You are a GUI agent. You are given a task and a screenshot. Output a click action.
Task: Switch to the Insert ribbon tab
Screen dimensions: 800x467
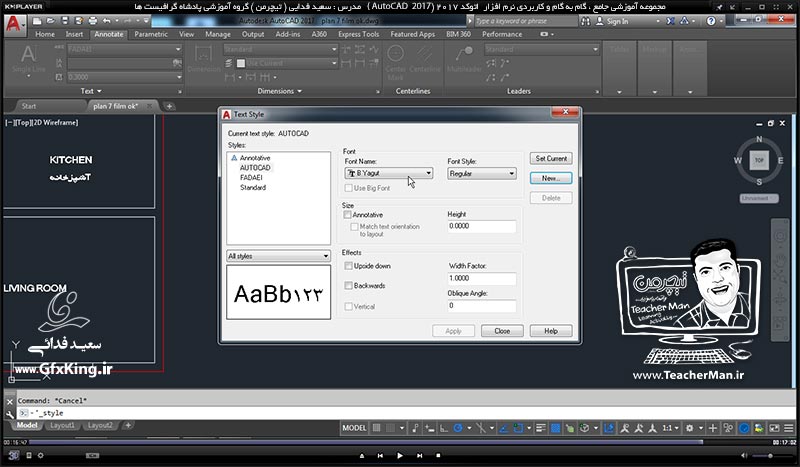point(74,34)
